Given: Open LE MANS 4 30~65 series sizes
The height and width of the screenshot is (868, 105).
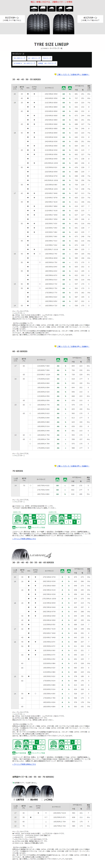Looking at the screenshot, I should [x=24, y=63].
